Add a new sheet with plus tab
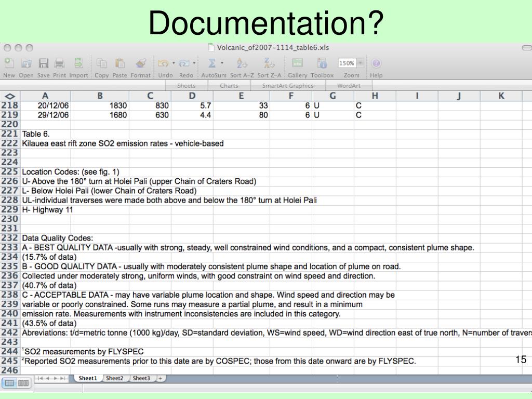This screenshot has width=532, height=399. 160,378
